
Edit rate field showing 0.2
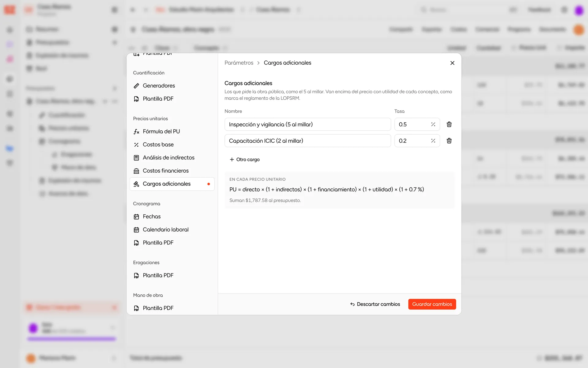pos(417,140)
